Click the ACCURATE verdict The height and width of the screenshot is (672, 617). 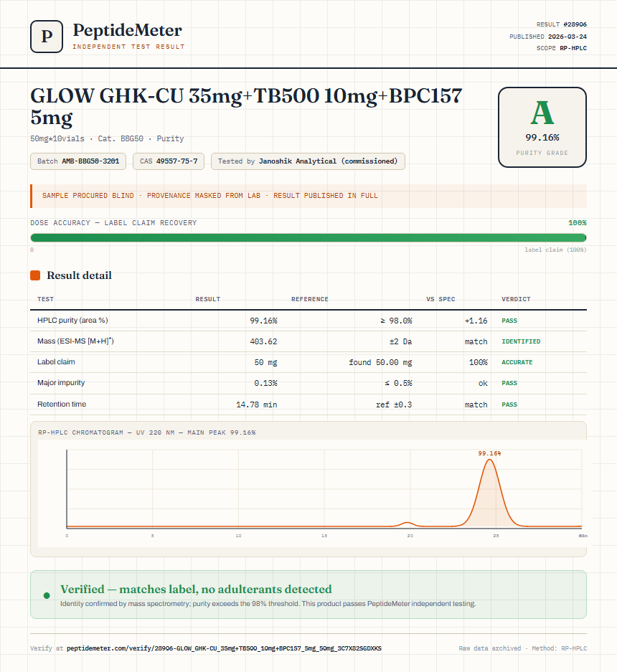click(x=517, y=362)
